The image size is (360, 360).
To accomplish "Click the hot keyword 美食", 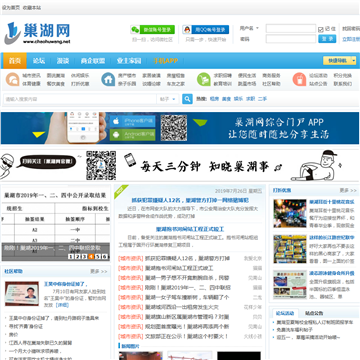I will click(x=226, y=99).
